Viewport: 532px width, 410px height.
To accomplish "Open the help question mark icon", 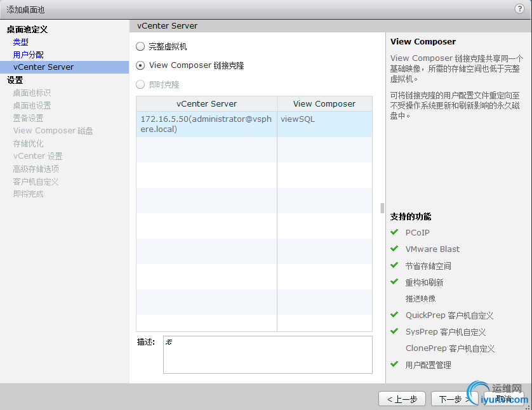I will click(519, 8).
